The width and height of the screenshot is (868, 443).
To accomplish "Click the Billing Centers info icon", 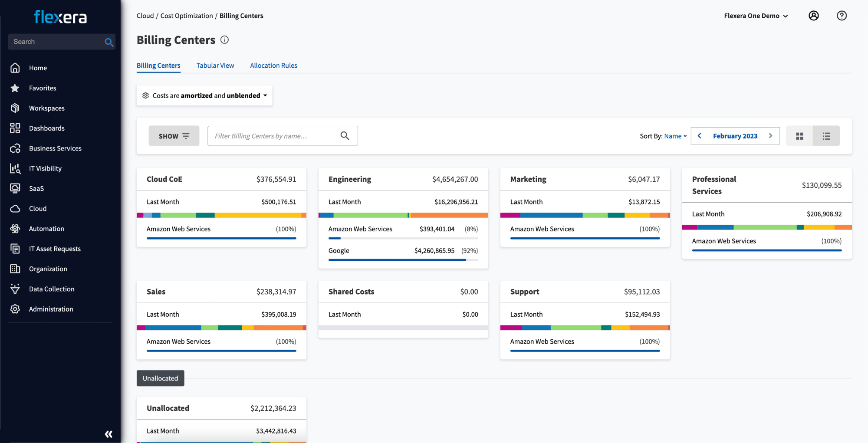I will 224,40.
